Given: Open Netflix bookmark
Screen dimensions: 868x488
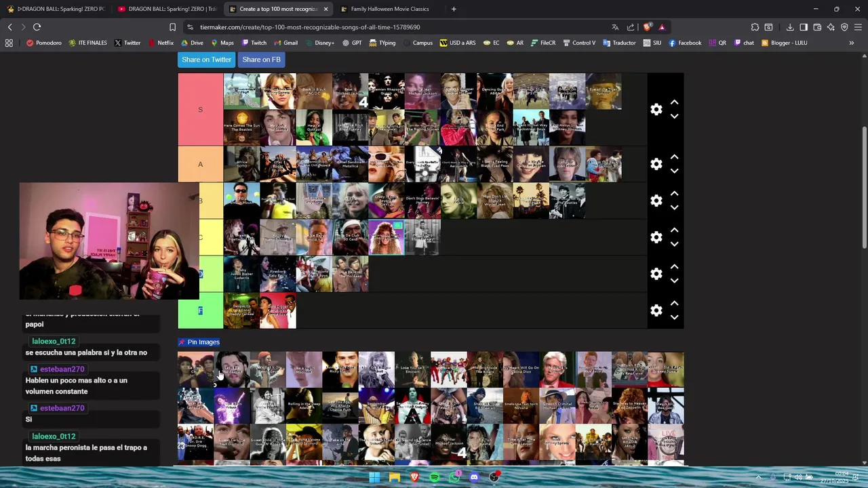Looking at the screenshot, I should (x=160, y=43).
